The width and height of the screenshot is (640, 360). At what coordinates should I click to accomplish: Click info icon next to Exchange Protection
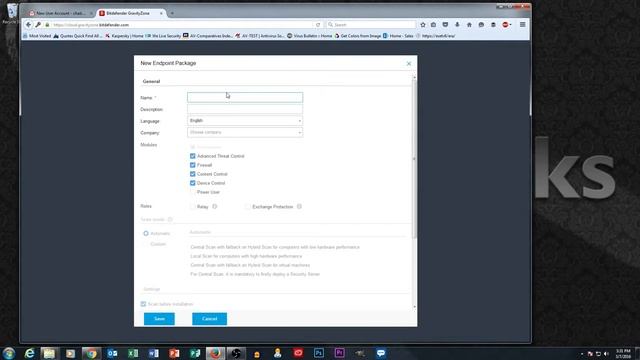click(x=299, y=207)
